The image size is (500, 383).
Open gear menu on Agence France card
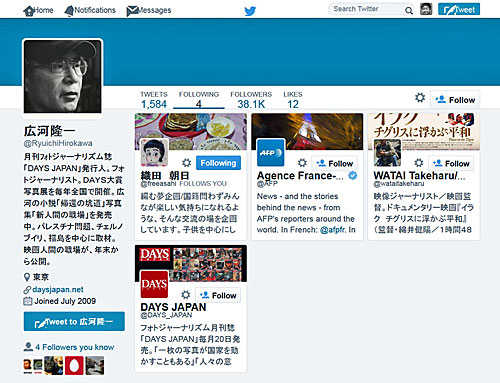(x=302, y=163)
